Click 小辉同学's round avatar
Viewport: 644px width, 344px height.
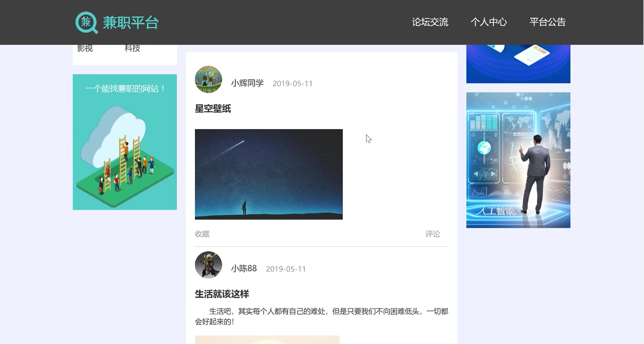(208, 80)
